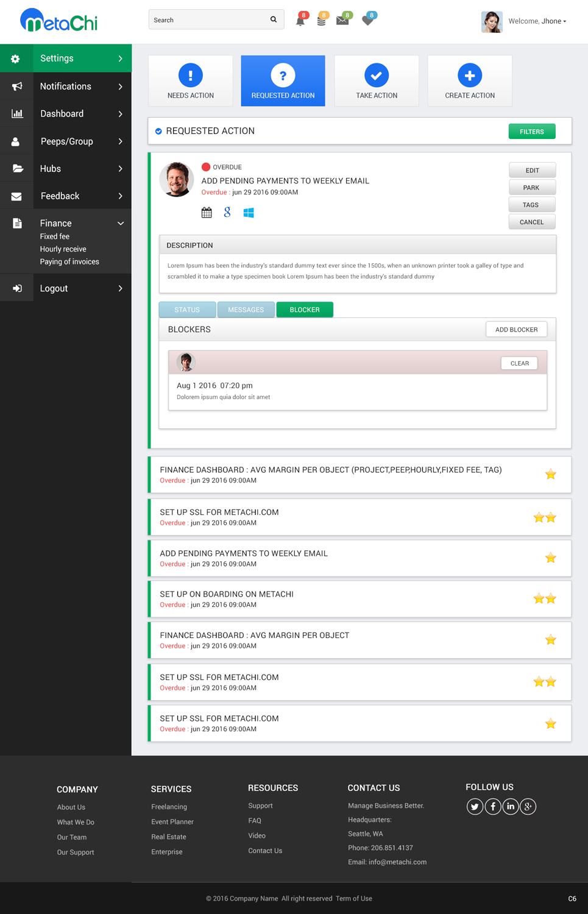Click the Peeps/Group person icon
588x914 pixels.
coord(16,141)
